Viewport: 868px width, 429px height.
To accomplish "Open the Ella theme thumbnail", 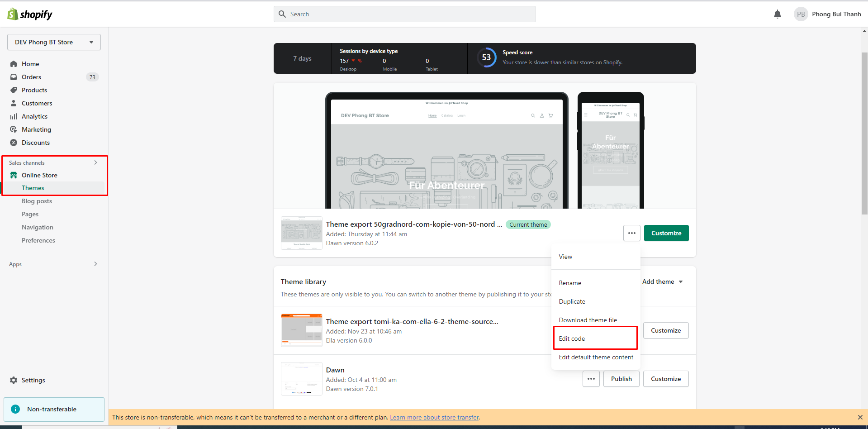I will pos(302,330).
